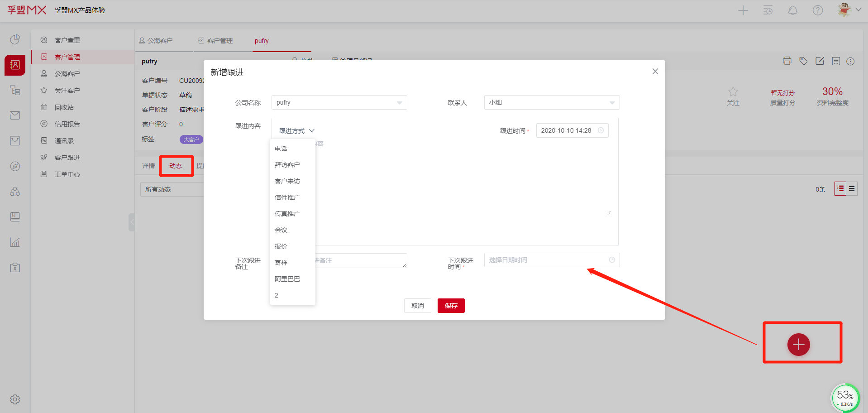Switch to the 公海客户 tab
This screenshot has width=868, height=413.
[x=156, y=41]
